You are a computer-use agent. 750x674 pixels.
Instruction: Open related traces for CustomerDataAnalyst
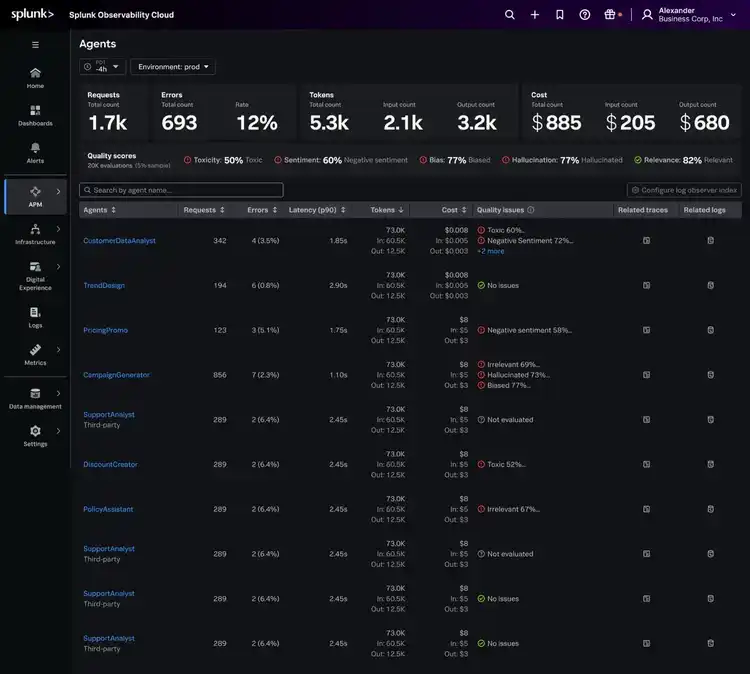coord(646,241)
